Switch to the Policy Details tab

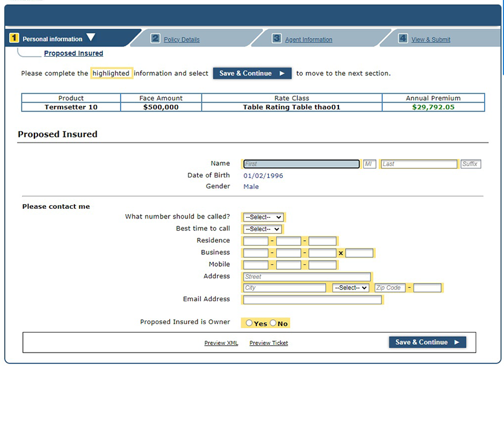181,40
